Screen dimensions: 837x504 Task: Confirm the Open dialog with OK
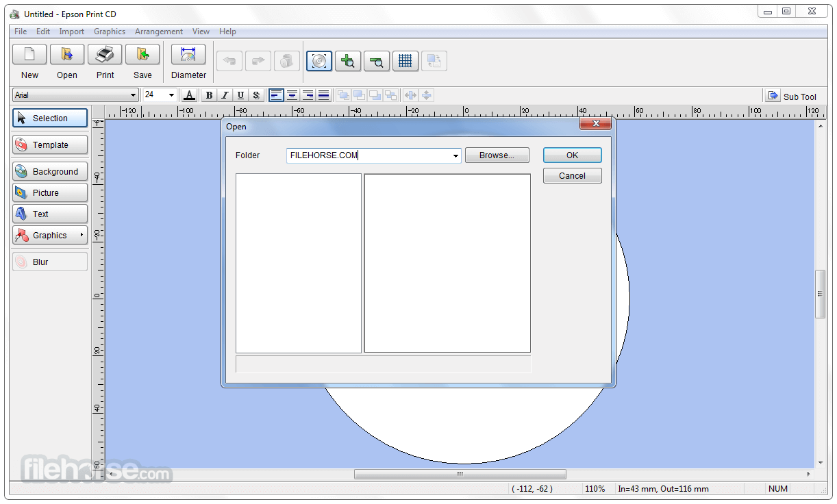[573, 155]
